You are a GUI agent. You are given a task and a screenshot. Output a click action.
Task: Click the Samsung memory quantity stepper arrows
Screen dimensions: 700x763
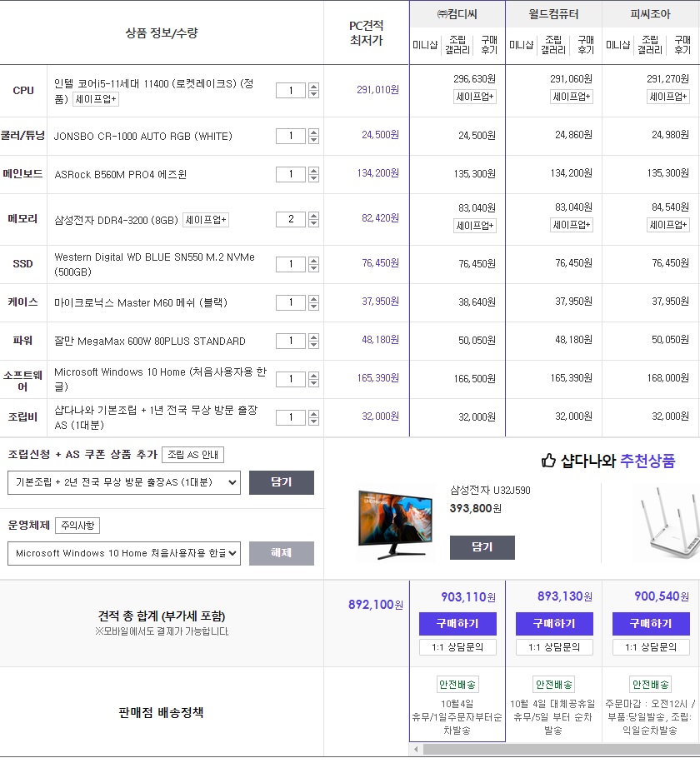pos(314,219)
